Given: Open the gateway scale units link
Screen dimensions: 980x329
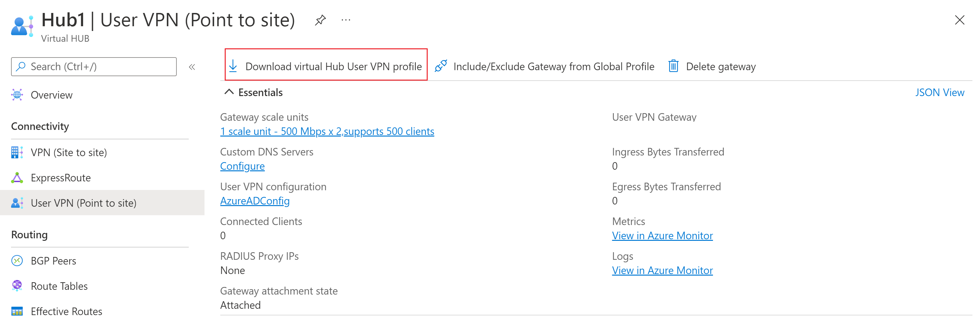Looking at the screenshot, I should (327, 131).
